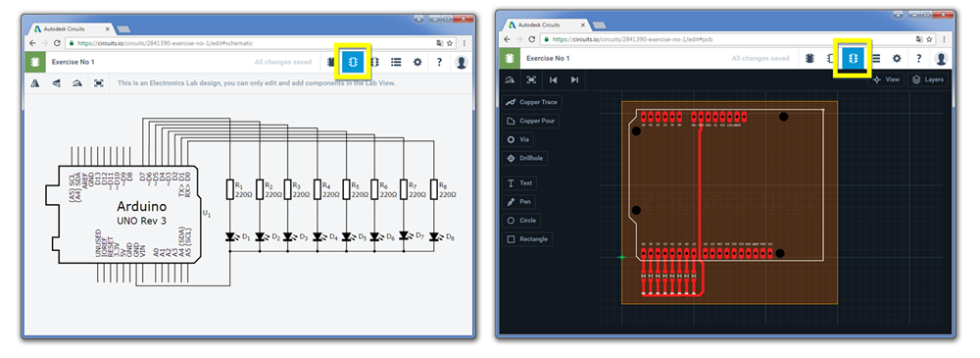Open PCB View icon in schematic window
The width and height of the screenshot is (980, 358).
tap(375, 62)
